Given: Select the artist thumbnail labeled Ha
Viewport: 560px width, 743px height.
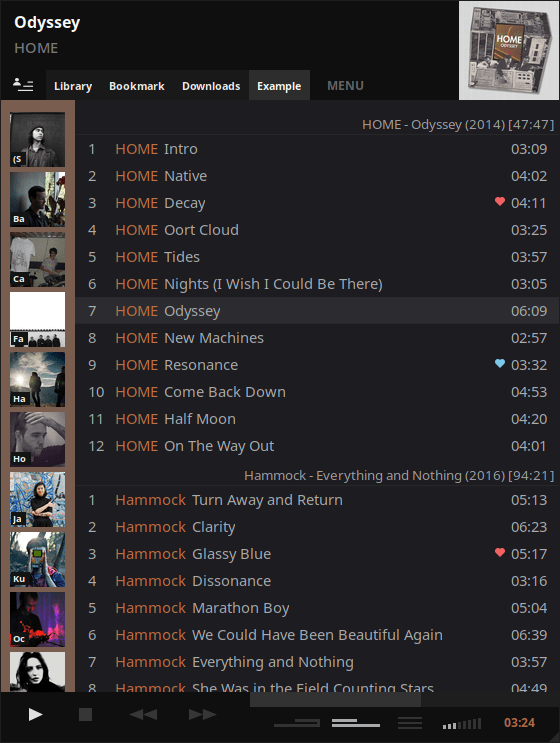Looking at the screenshot, I should coord(37,379).
